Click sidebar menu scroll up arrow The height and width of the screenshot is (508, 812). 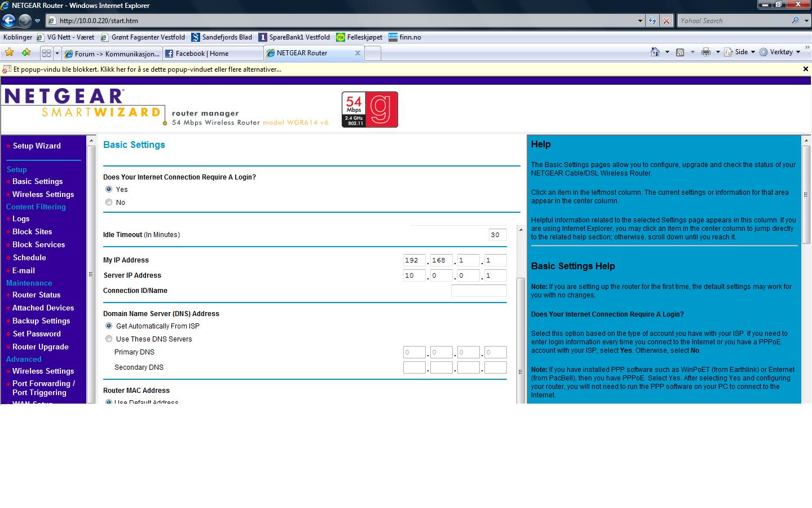[91, 140]
